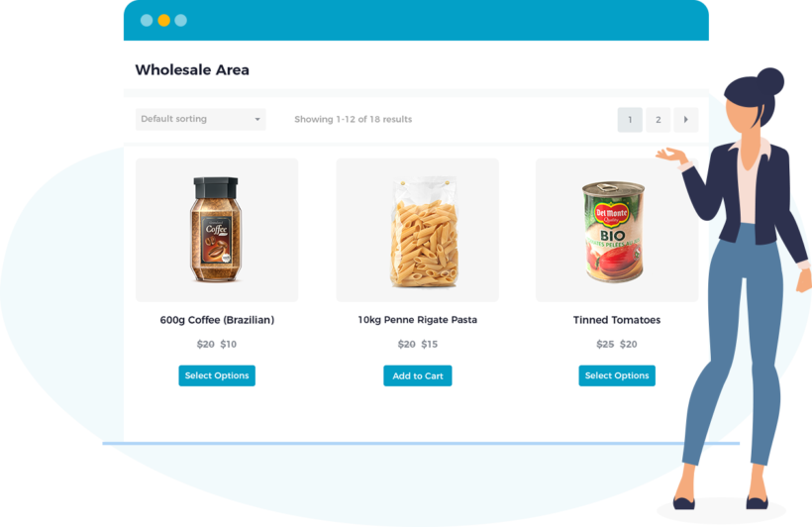Open the Tinned Tomatoes product title link
The width and height of the screenshot is (812, 527).
pos(617,320)
